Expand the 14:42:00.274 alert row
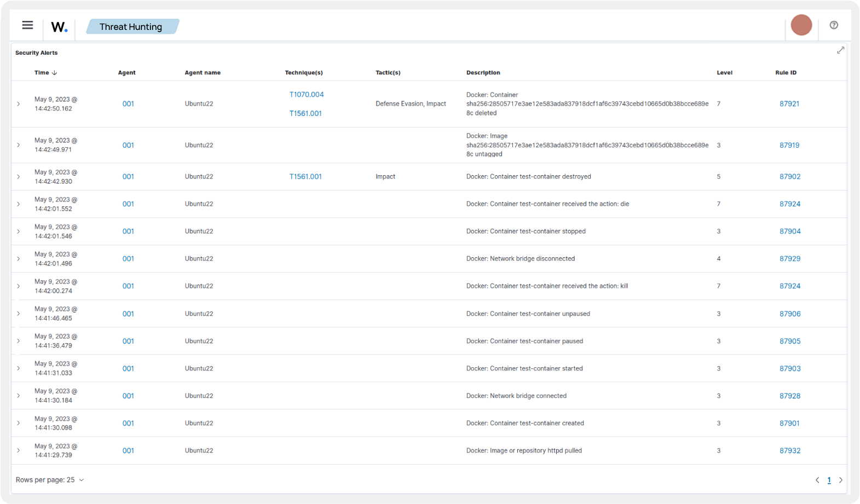The width and height of the screenshot is (860, 504). click(19, 286)
